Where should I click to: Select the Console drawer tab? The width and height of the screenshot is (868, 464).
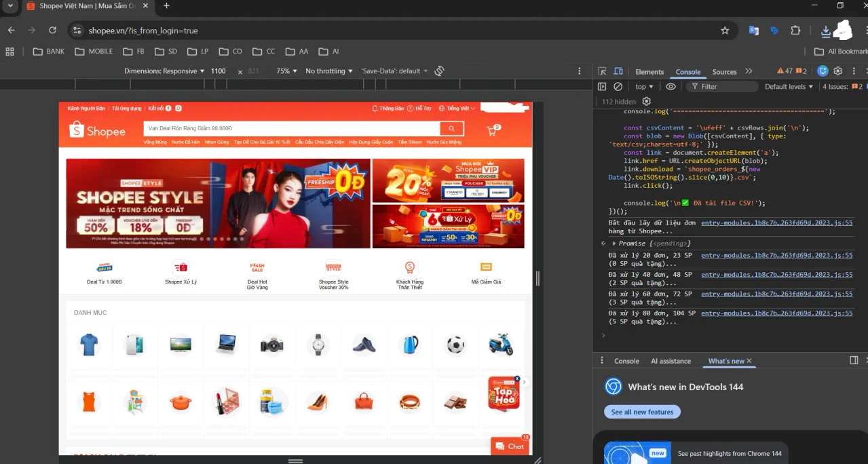click(626, 361)
